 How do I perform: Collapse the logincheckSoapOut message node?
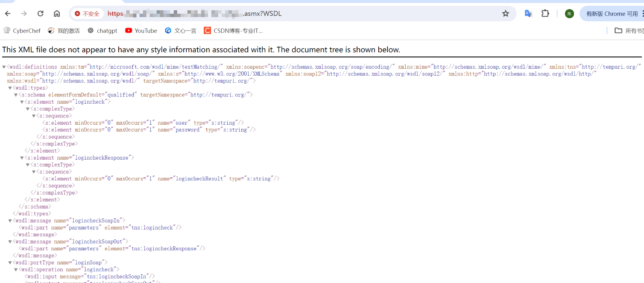coord(10,242)
